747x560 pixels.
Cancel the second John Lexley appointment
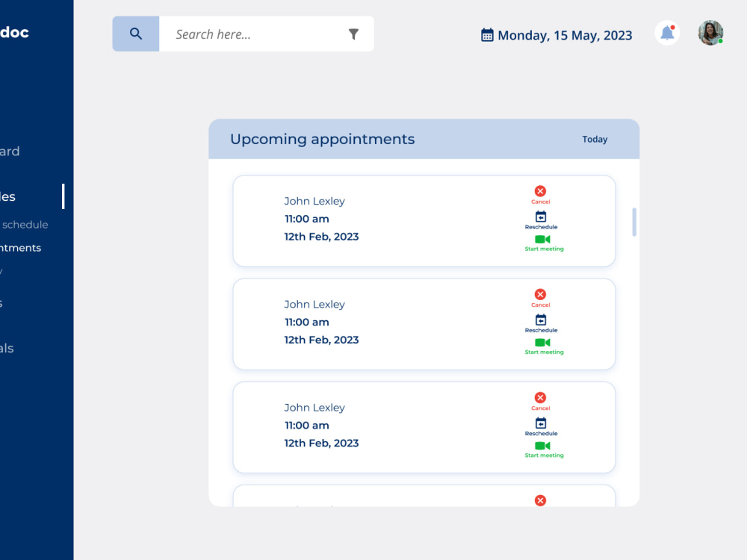click(x=540, y=299)
